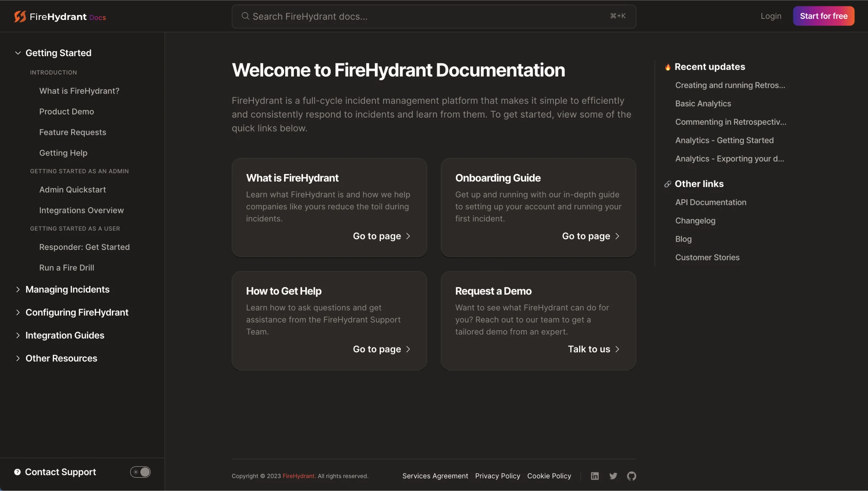Screen dimensions: 868x491
Task: Click the fire emoji recent updates icon
Action: [666, 66]
